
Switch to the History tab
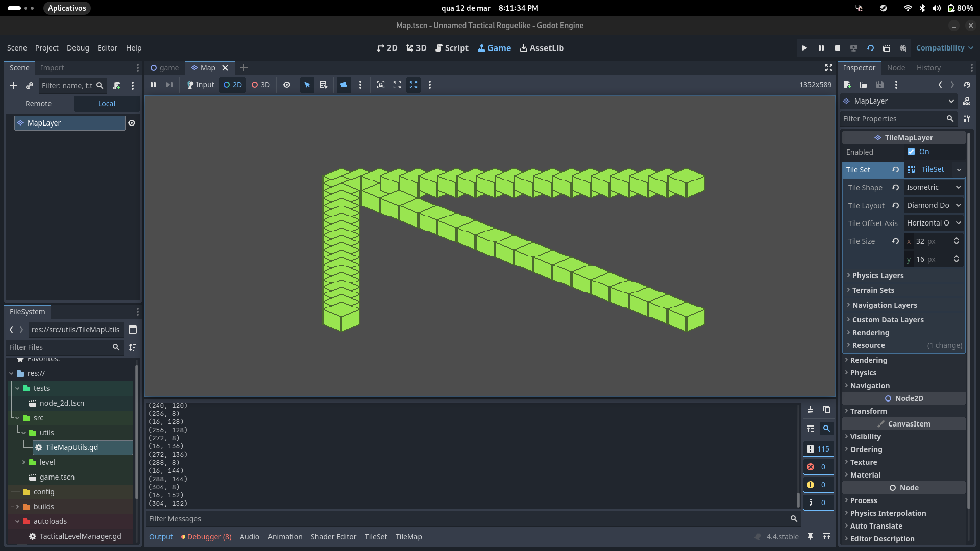click(928, 68)
